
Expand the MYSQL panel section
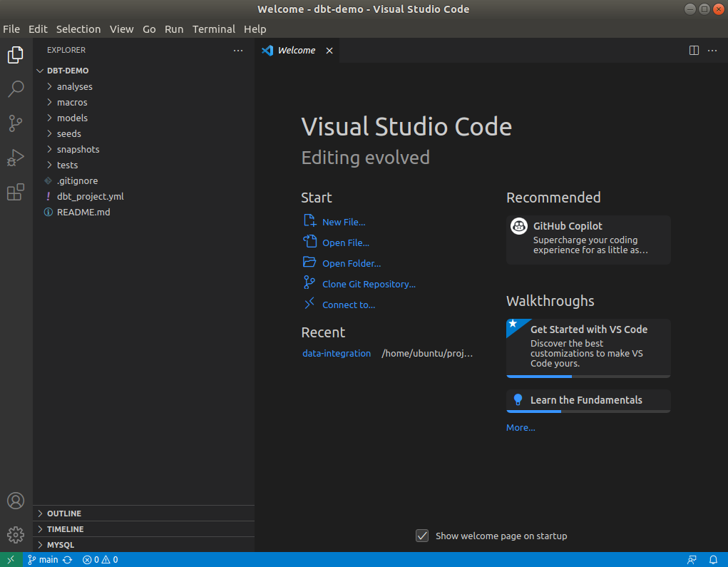click(60, 545)
